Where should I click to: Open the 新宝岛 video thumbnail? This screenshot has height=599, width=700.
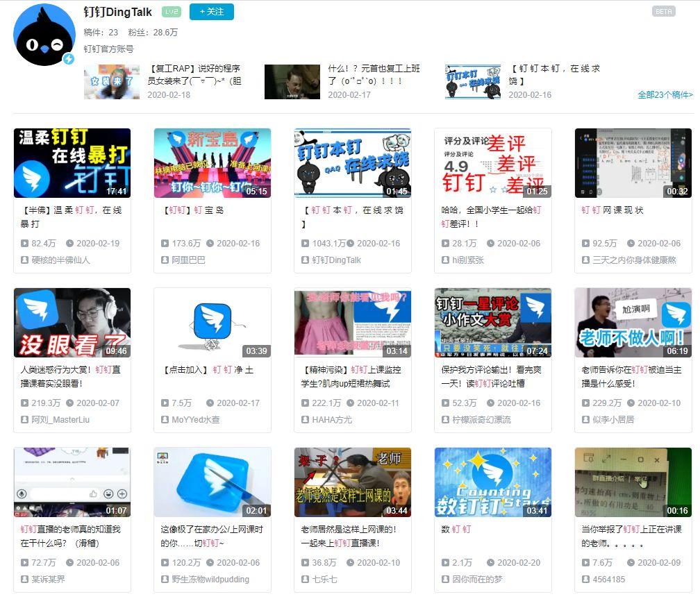point(212,163)
